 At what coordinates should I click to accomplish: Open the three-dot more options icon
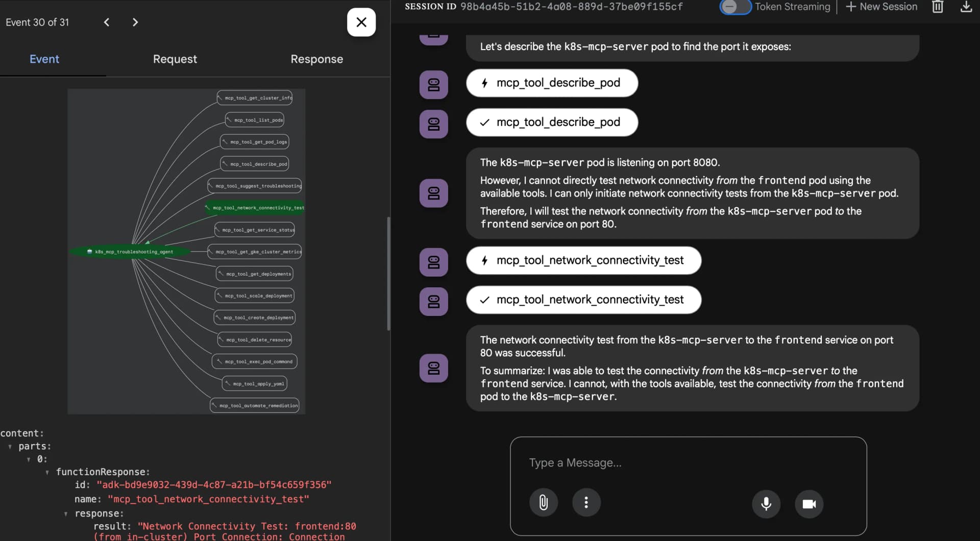pyautogui.click(x=586, y=503)
